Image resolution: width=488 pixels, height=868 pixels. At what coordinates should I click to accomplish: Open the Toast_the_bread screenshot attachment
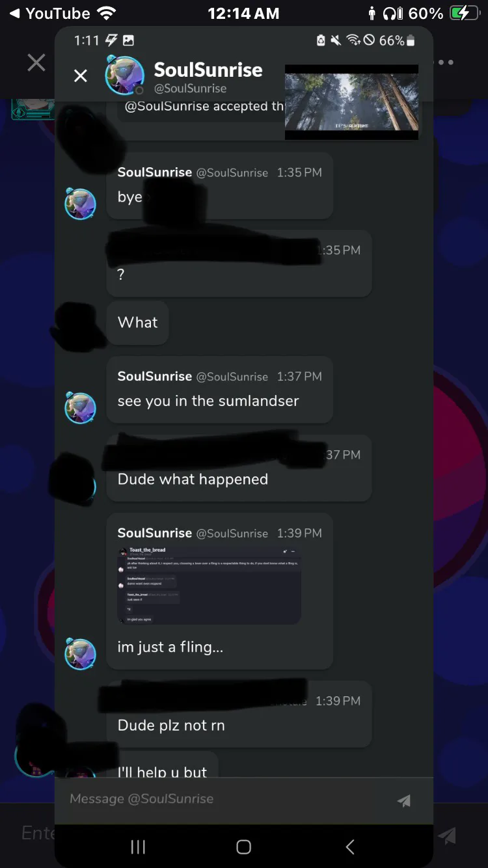[209, 585]
